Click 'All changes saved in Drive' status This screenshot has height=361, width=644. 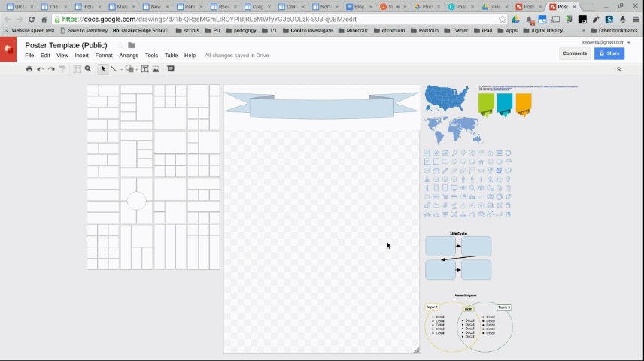(236, 56)
